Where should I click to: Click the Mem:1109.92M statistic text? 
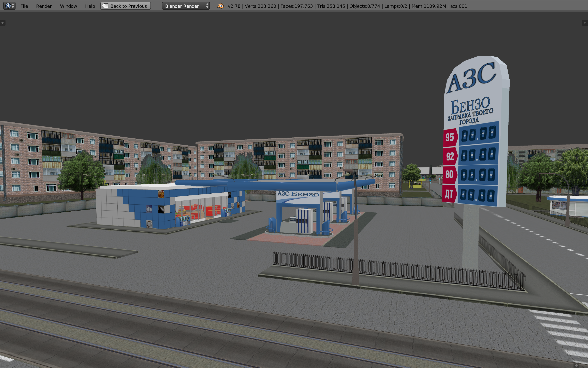pyautogui.click(x=429, y=6)
